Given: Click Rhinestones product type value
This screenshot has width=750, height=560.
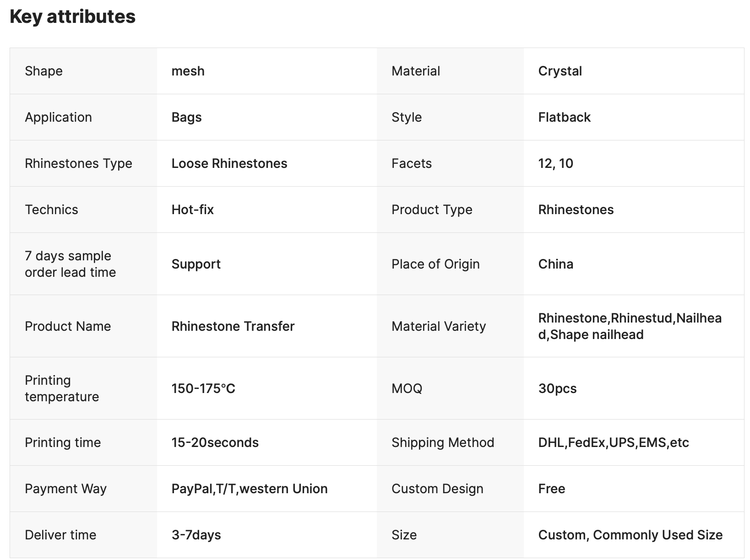Looking at the screenshot, I should pyautogui.click(x=576, y=210).
